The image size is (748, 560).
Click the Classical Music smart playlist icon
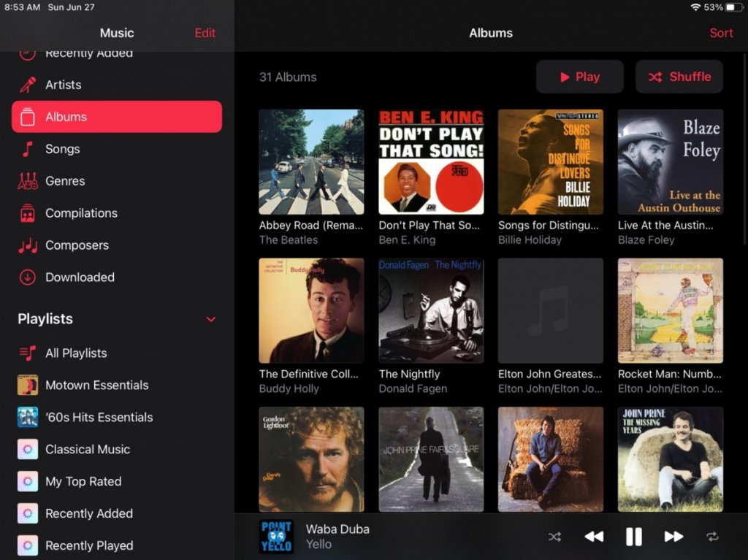(x=28, y=449)
